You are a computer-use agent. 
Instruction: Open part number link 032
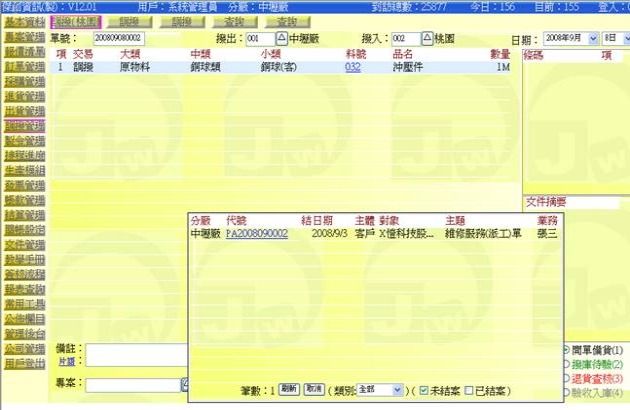tap(352, 67)
